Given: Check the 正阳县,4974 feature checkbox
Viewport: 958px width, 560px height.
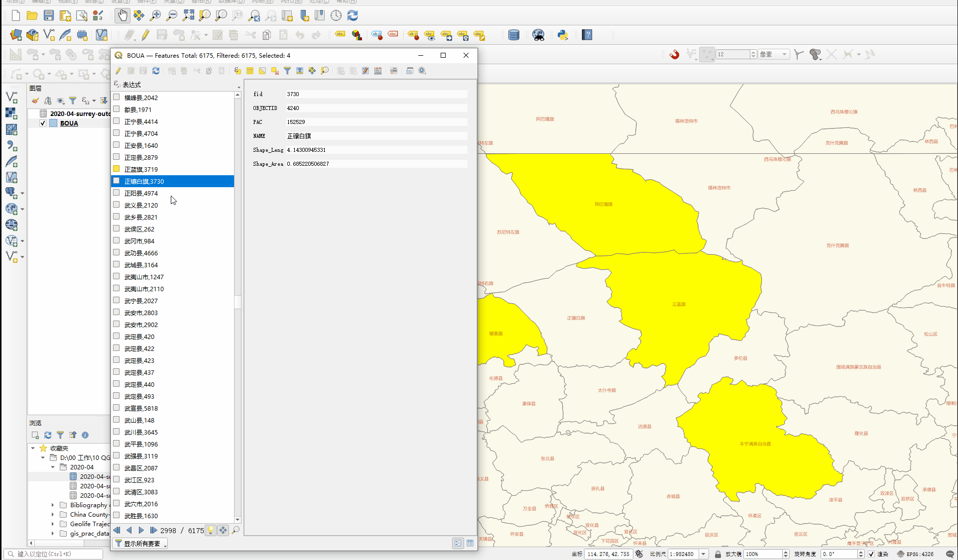Looking at the screenshot, I should [117, 193].
